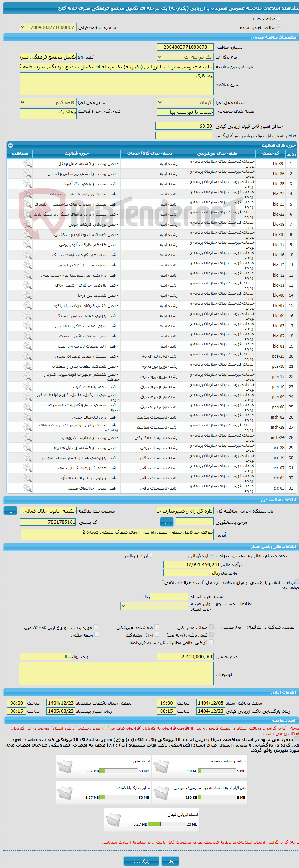Click the توضیحات text area
Image resolution: width=299 pixels, height=868 pixels.
coord(116,674)
